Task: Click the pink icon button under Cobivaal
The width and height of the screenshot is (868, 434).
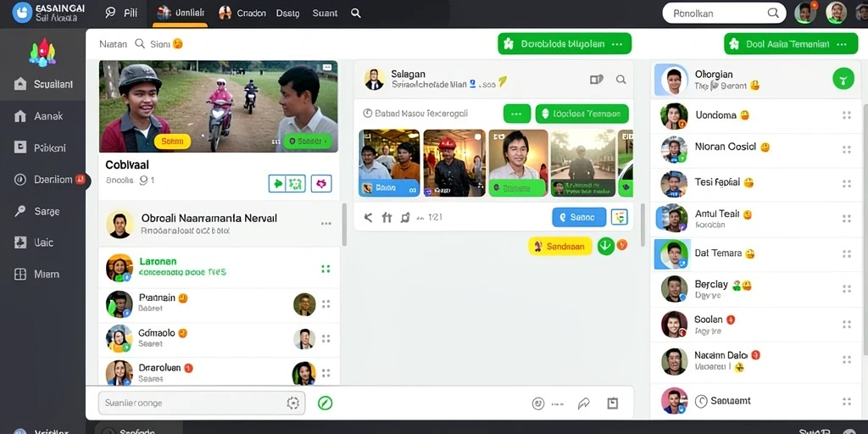Action: (x=321, y=183)
